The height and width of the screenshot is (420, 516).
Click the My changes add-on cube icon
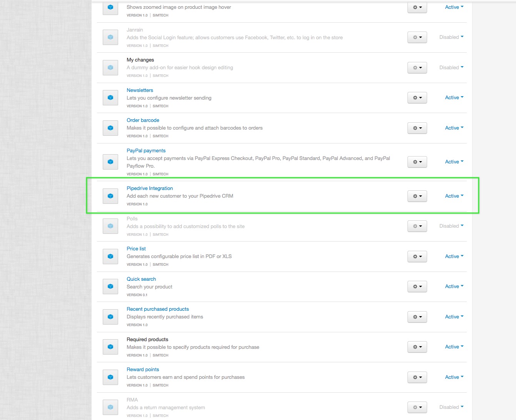pyautogui.click(x=110, y=67)
